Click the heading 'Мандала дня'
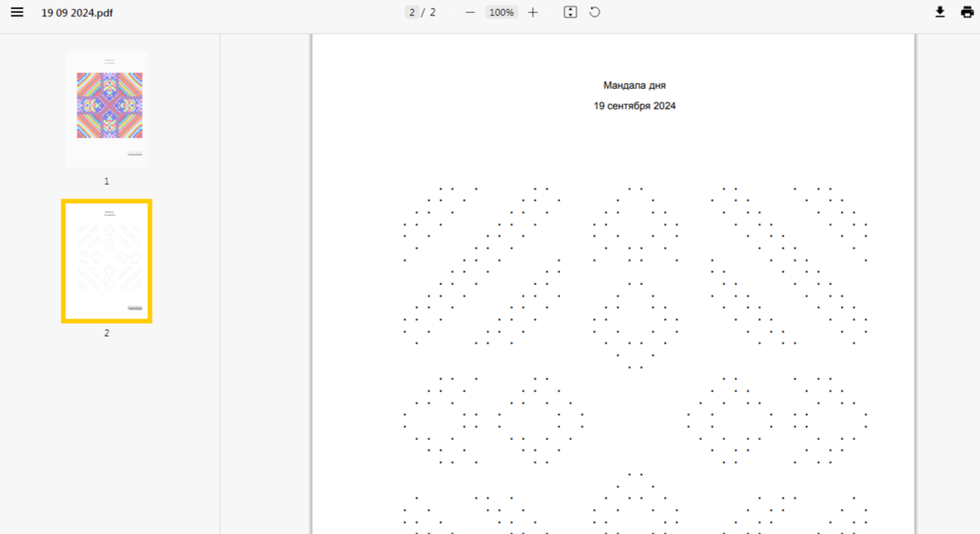The width and height of the screenshot is (980, 534). (635, 85)
